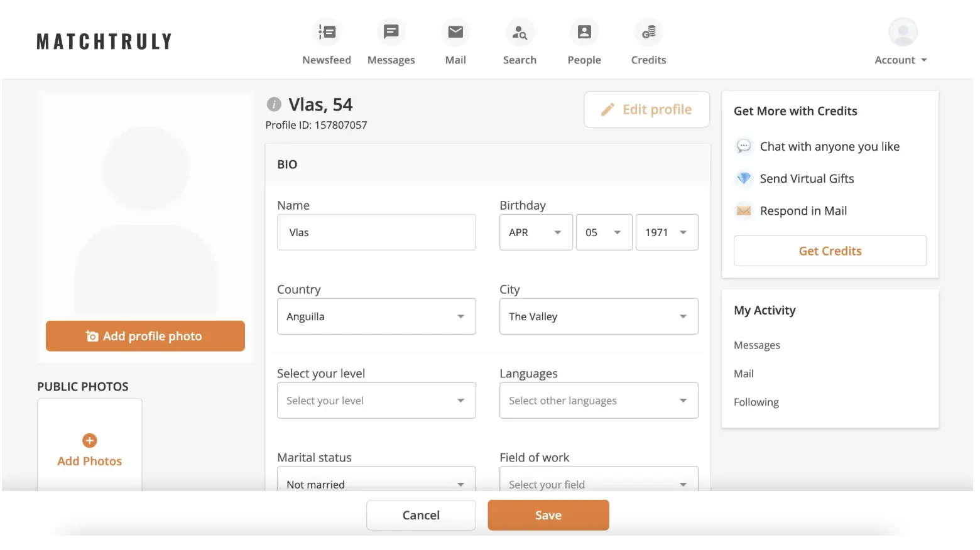Click the Following link under My Activity
The height and width of the screenshot is (550, 980).
[x=756, y=402]
